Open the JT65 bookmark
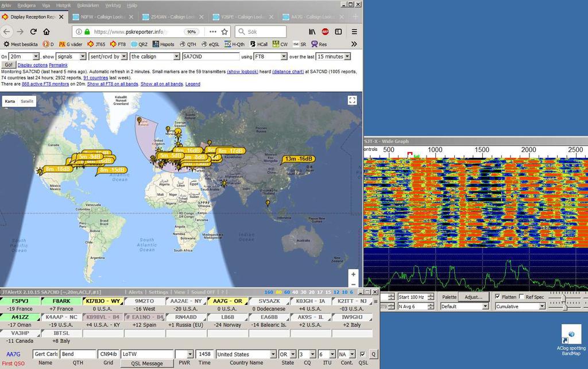The width and height of the screenshot is (588, 369). pos(96,44)
